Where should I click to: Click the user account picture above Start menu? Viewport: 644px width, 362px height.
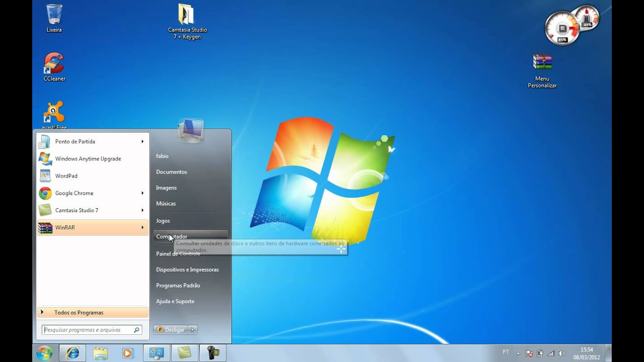click(x=191, y=131)
